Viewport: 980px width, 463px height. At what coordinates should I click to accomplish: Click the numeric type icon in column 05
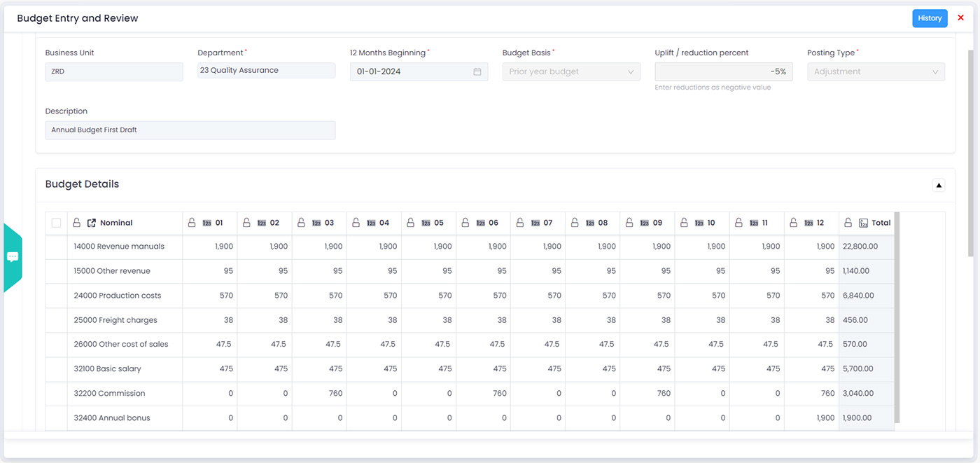coord(425,223)
